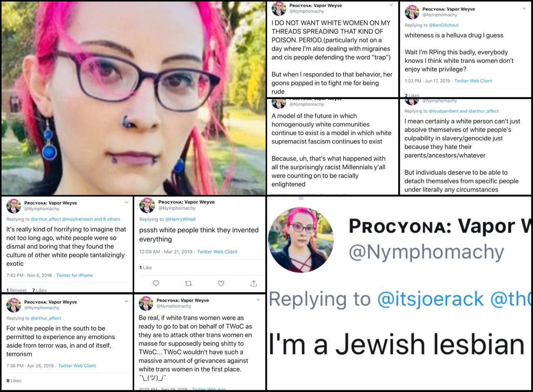Open the avatar on the 'Be real' TWoC tweet
The height and width of the screenshot is (392, 533).
[146, 303]
